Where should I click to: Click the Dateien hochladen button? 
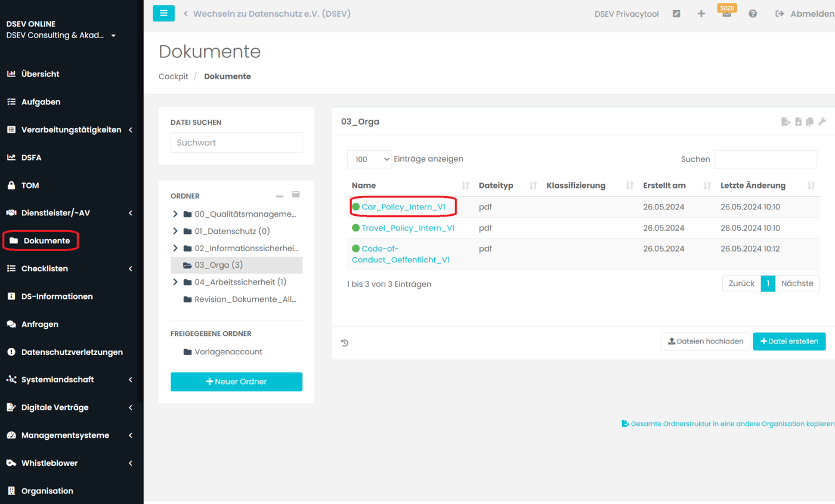[x=706, y=342]
